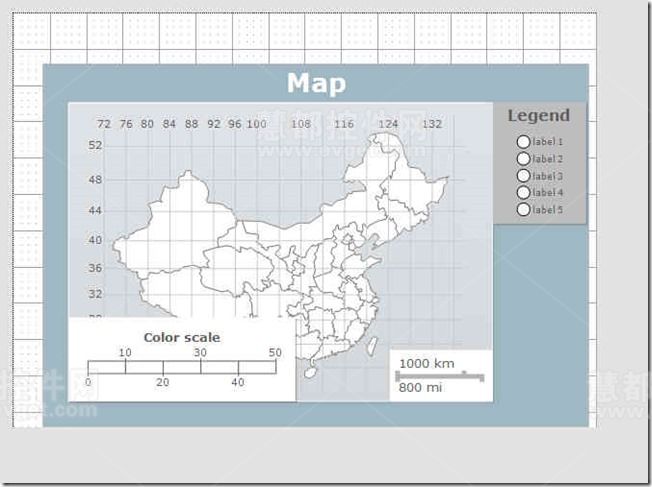
Task: Click the Map title text
Action: pos(316,84)
